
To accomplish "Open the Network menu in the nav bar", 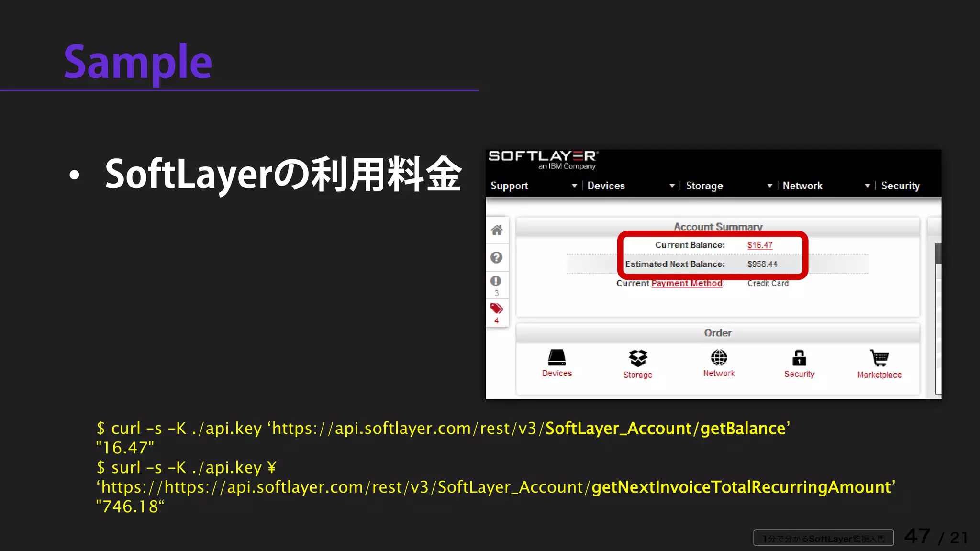I will tap(802, 186).
